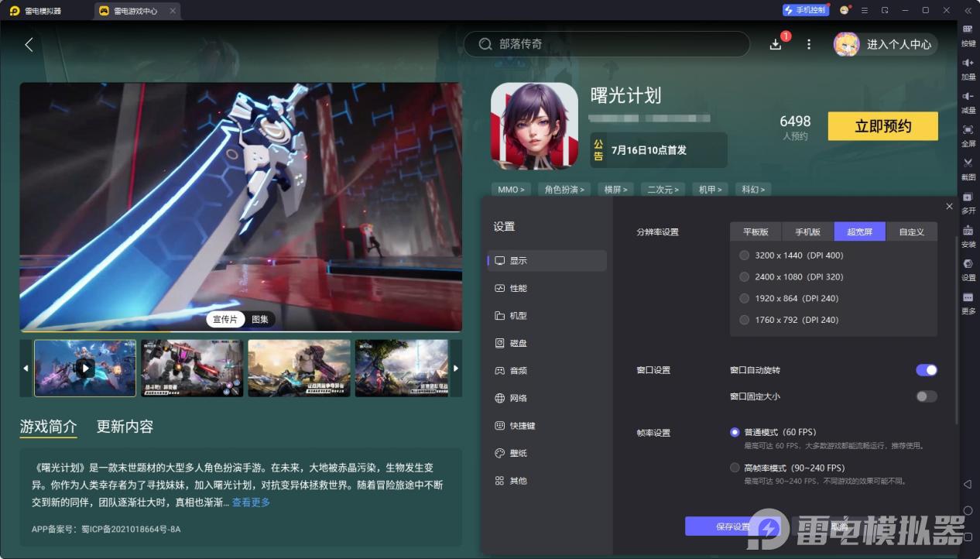Click the 手机控制 phone control button
Screen dimensions: 980x559
tap(805, 10)
